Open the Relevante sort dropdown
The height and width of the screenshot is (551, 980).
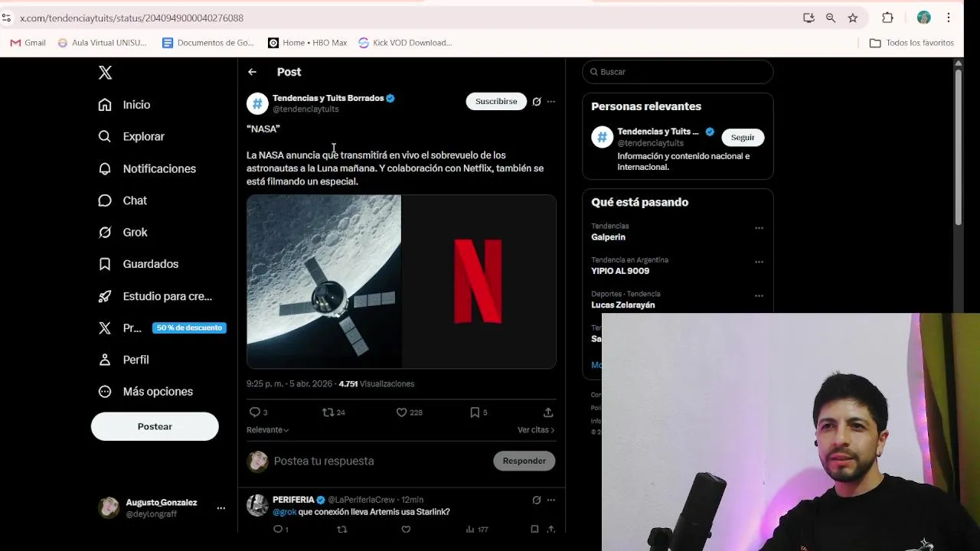coord(267,430)
